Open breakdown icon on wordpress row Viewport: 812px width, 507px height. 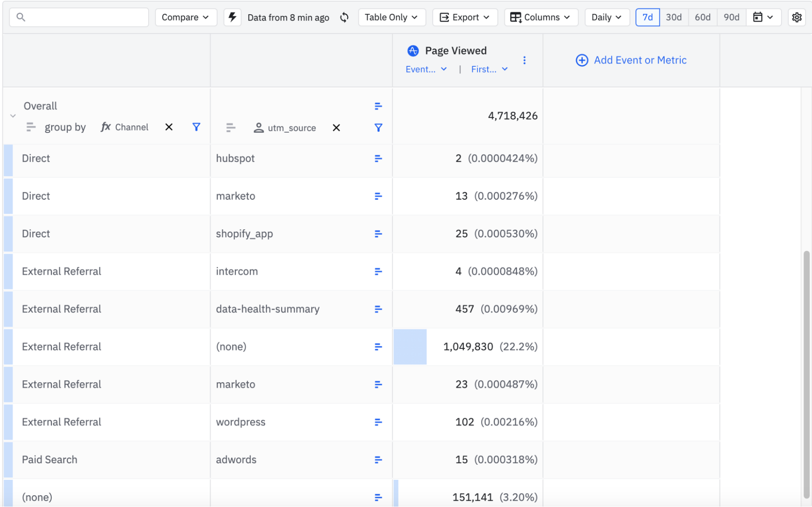378,422
